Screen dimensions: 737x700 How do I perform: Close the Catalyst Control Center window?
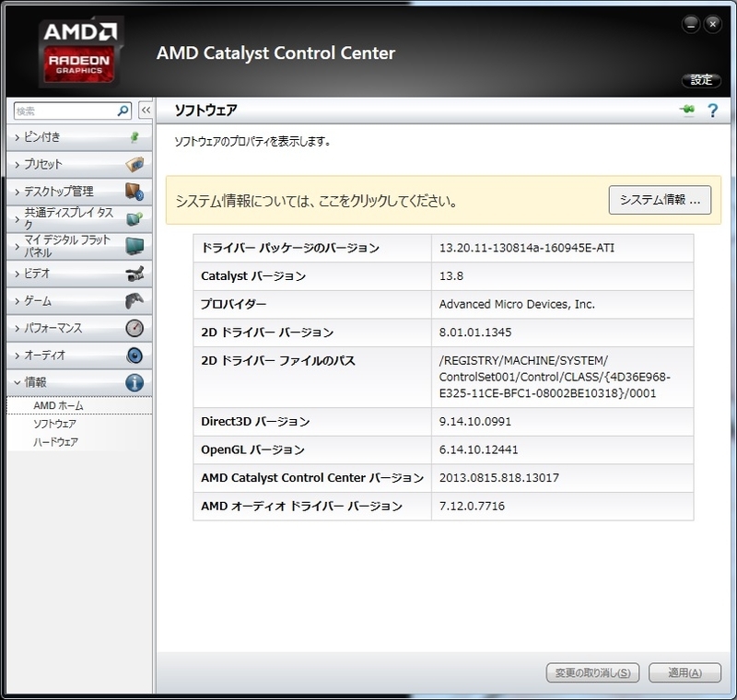click(x=712, y=25)
